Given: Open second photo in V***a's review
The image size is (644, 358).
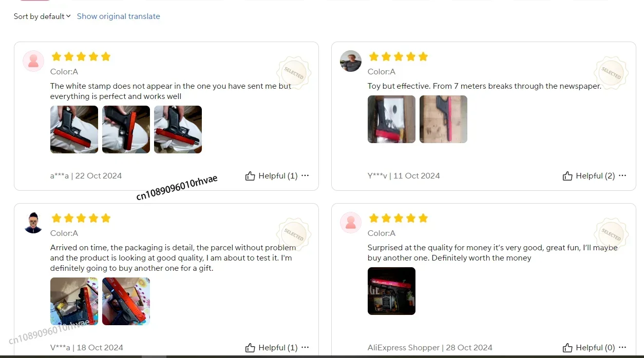Looking at the screenshot, I should pos(126,301).
